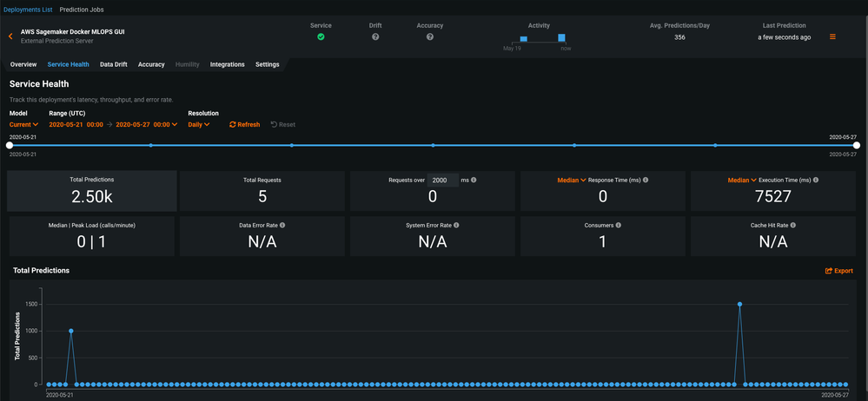Image resolution: width=868 pixels, height=401 pixels.
Task: Switch to the Data Drift tab
Action: click(x=113, y=64)
